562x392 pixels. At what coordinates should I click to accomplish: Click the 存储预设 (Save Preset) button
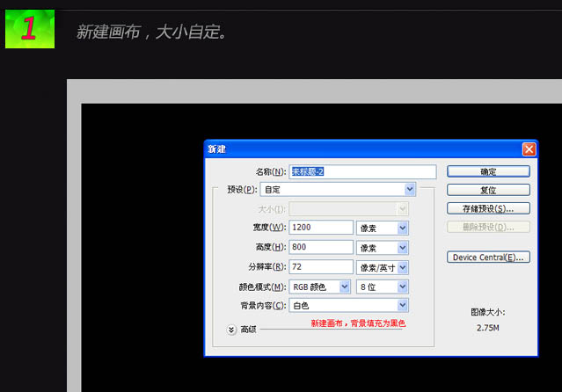[488, 208]
